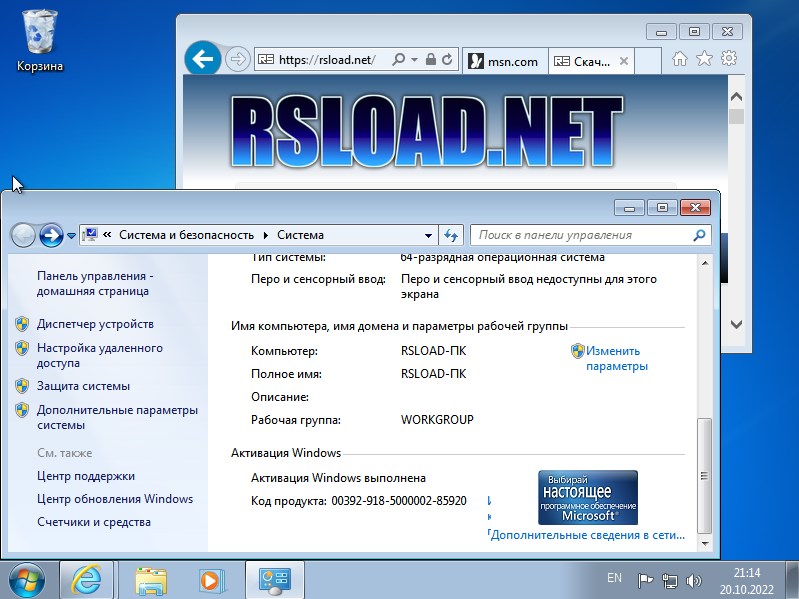Open Windows Explorer from the taskbar
The image size is (799, 599).
tap(151, 580)
